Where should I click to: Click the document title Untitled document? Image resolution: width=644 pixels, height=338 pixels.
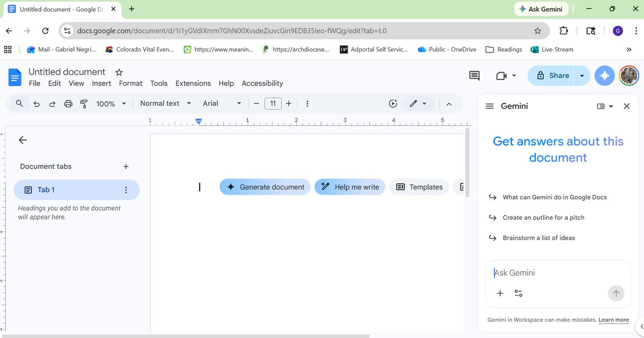[67, 72]
